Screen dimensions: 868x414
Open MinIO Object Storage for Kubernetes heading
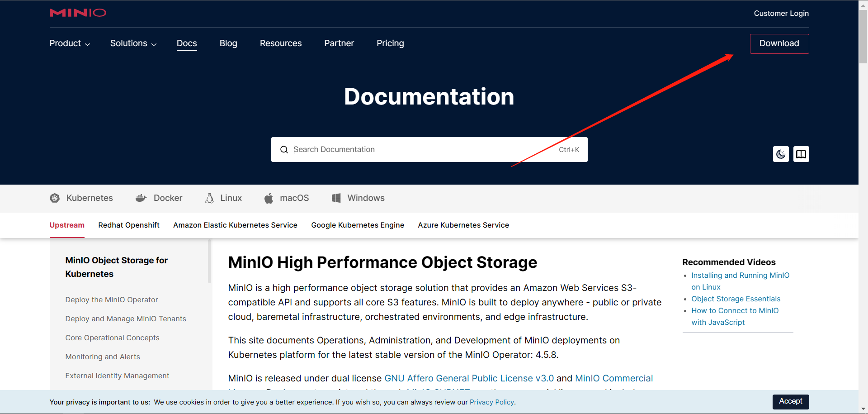click(x=116, y=267)
